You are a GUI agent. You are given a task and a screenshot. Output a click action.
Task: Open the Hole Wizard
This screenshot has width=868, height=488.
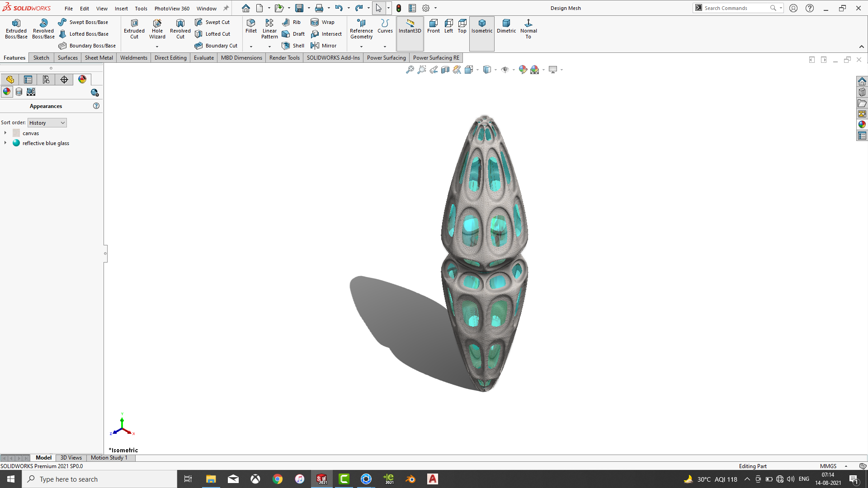[157, 29]
